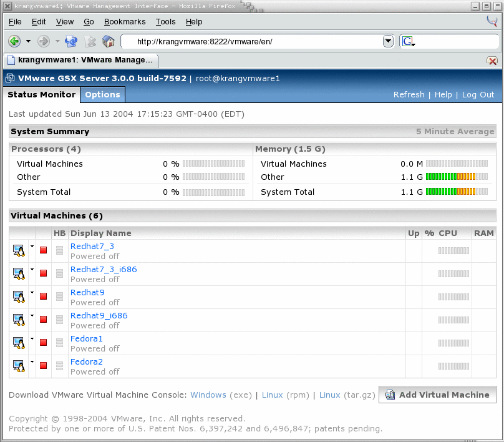Select the Status Monitor tab
Viewport: 504px width, 442px height.
coord(41,95)
